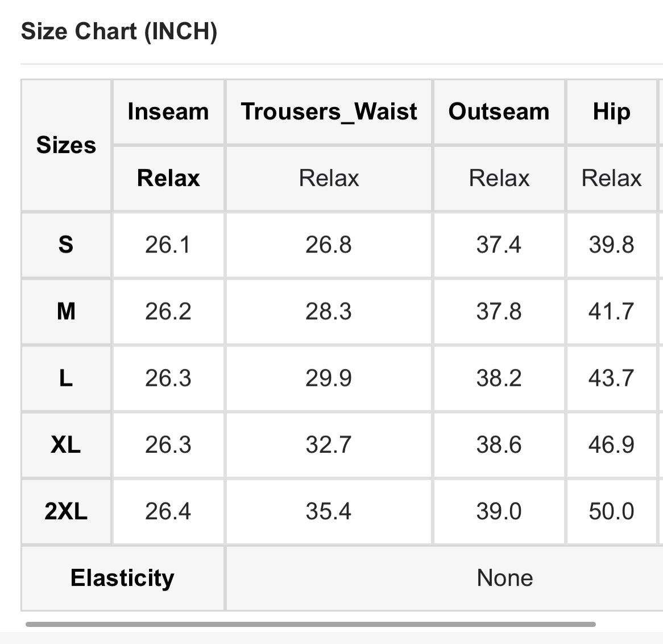
Task: Select the XL size row label
Action: pyautogui.click(x=66, y=445)
